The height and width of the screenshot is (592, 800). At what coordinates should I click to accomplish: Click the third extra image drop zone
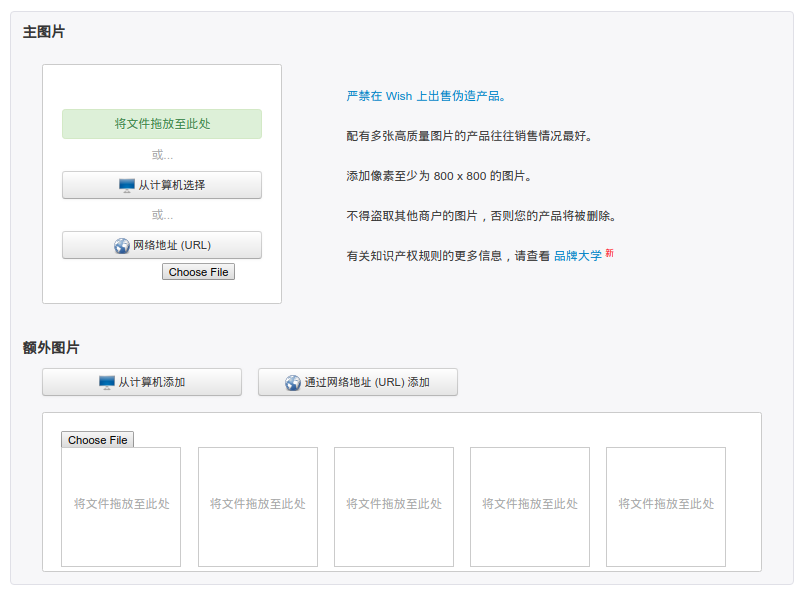pyautogui.click(x=393, y=505)
